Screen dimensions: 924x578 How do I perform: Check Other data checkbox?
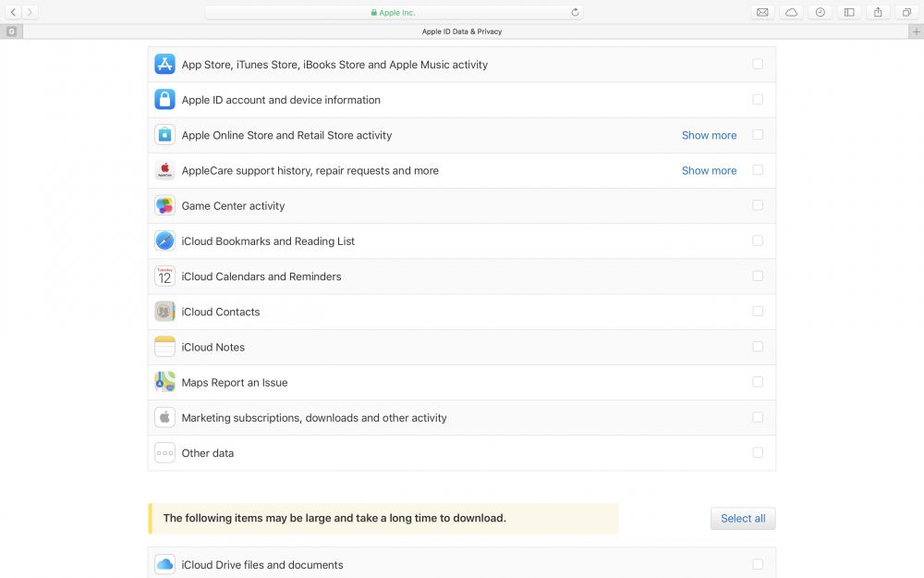click(758, 452)
